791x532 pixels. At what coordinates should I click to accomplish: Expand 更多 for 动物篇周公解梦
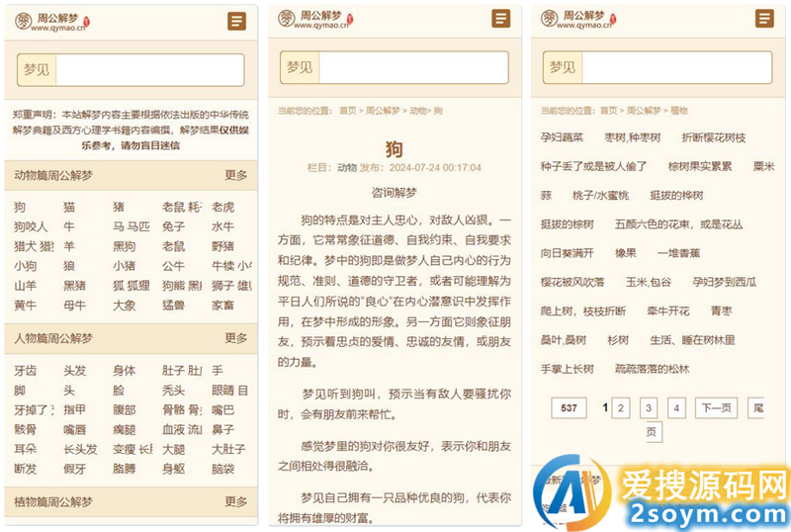click(x=235, y=175)
